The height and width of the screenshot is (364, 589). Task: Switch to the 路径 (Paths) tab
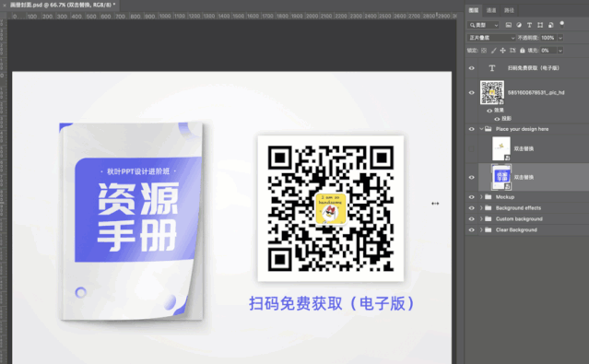pos(509,10)
